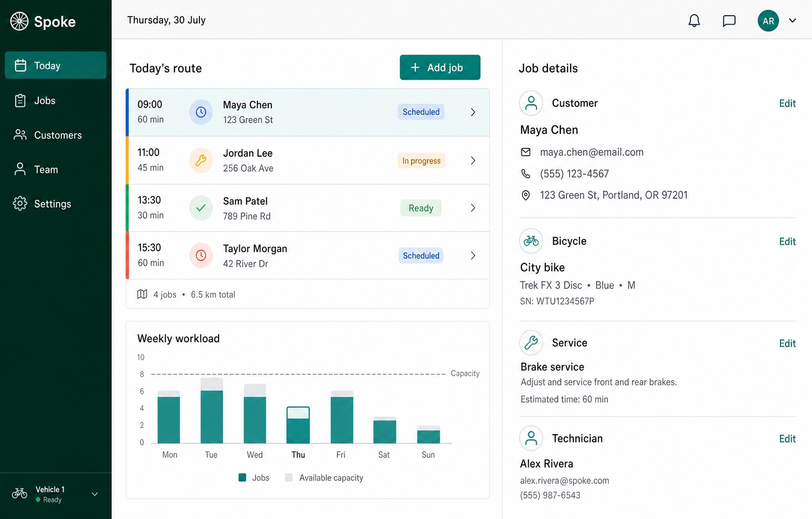The height and width of the screenshot is (519, 812).
Task: Click the map icon beside 4 jobs
Action: 142,294
